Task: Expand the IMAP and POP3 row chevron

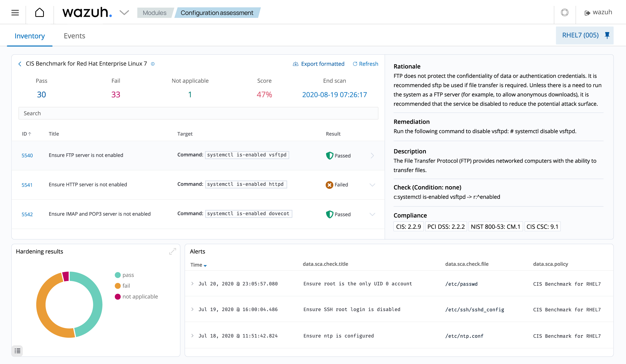Action: (372, 214)
